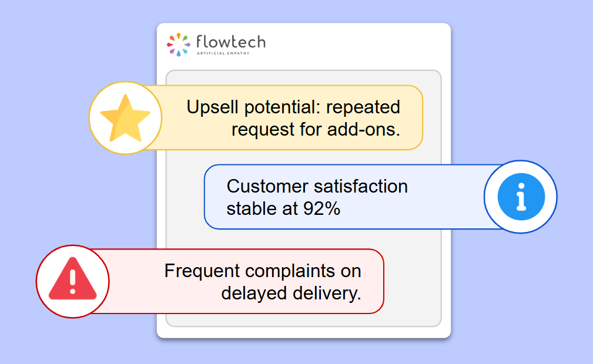Click the "repeated" word in the upsell card
Viewport: 593px width, 364px height.
point(363,107)
